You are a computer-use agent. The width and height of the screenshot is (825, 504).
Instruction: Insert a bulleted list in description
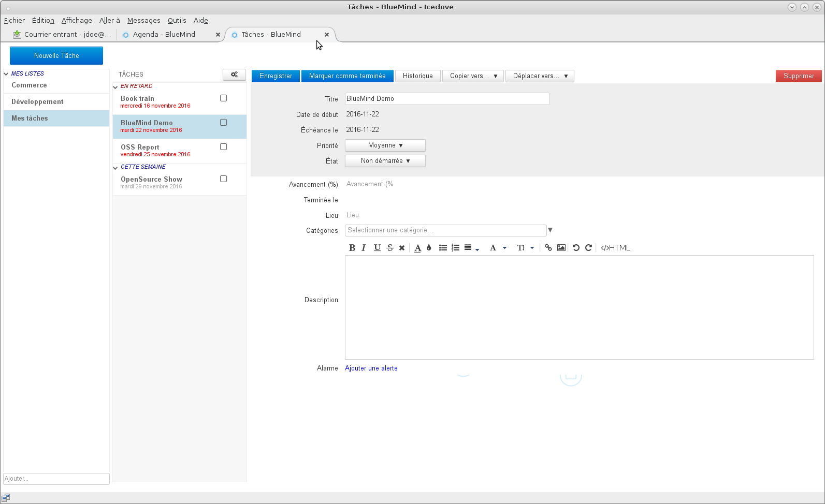point(443,248)
